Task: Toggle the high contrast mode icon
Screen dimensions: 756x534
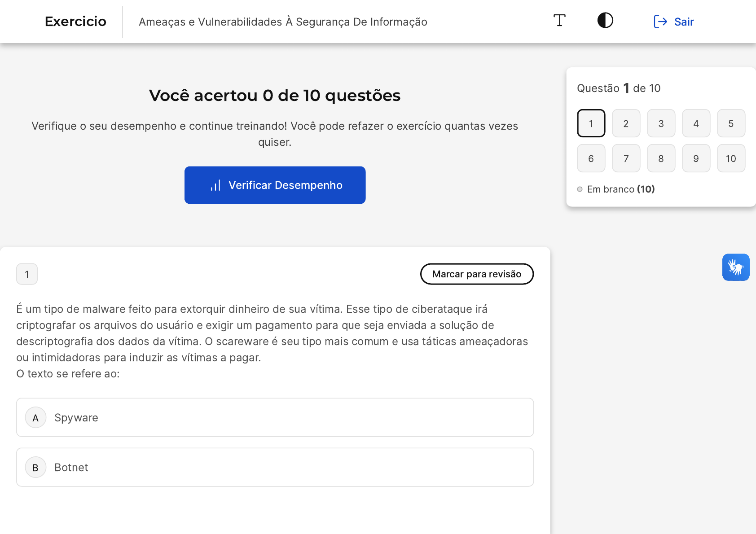Action: 605,21
